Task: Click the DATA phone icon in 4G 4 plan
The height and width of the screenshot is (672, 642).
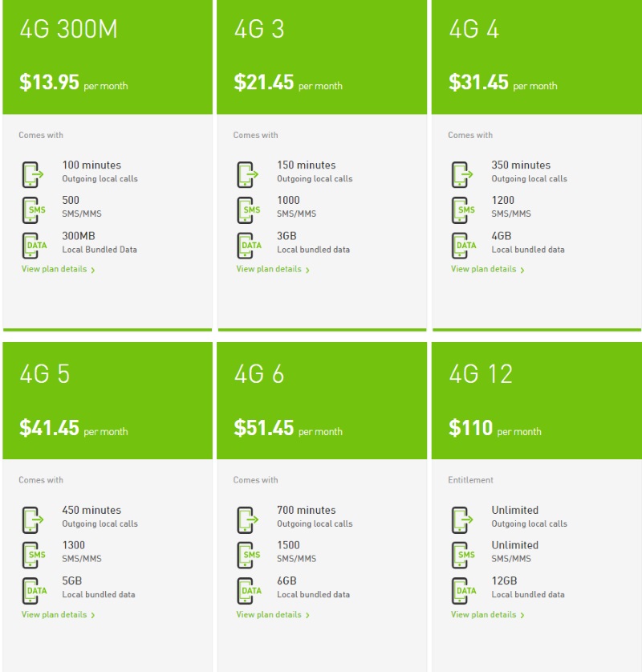Action: (463, 246)
